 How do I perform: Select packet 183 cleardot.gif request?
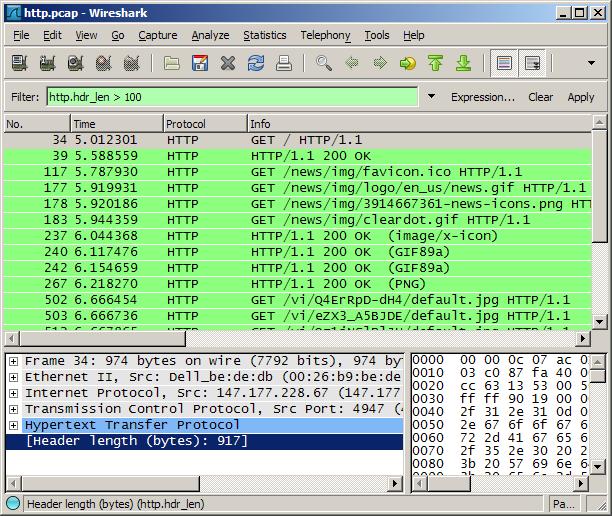point(298,220)
